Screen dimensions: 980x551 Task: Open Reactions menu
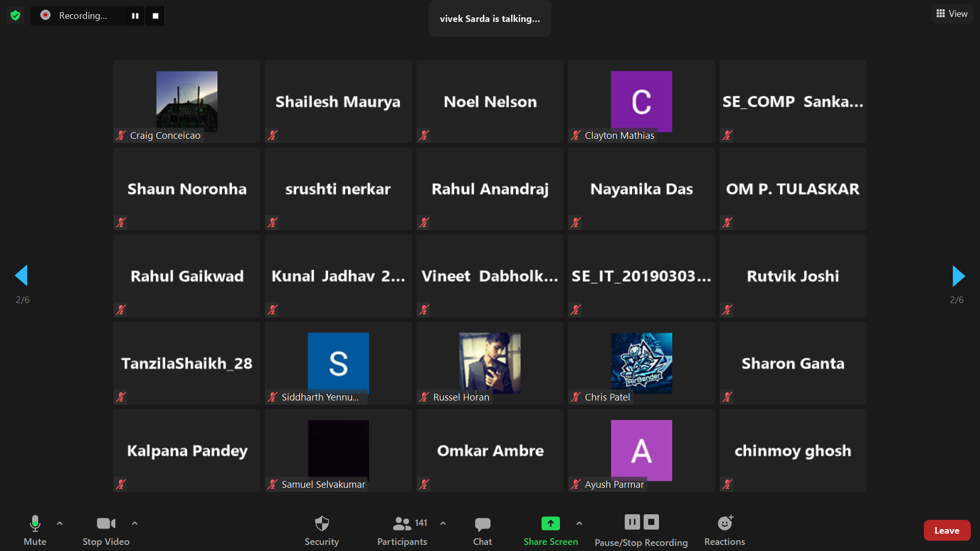(x=725, y=531)
